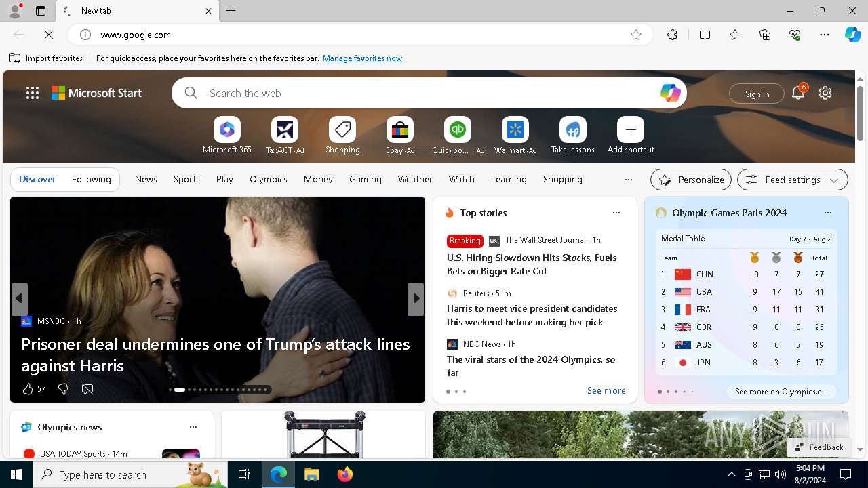The width and height of the screenshot is (868, 488).
Task: Open browser profile icon
Action: [14, 10]
